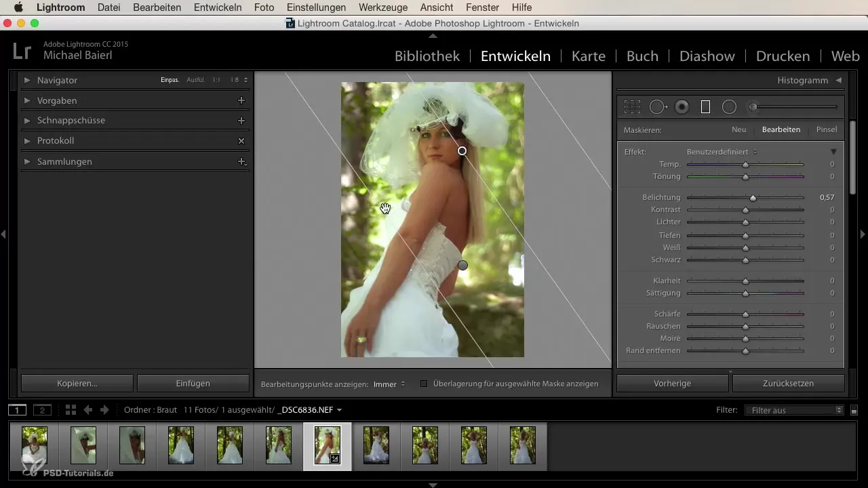Clear history with the Protokoll X icon
The height and width of the screenshot is (488, 868).
pos(241,141)
